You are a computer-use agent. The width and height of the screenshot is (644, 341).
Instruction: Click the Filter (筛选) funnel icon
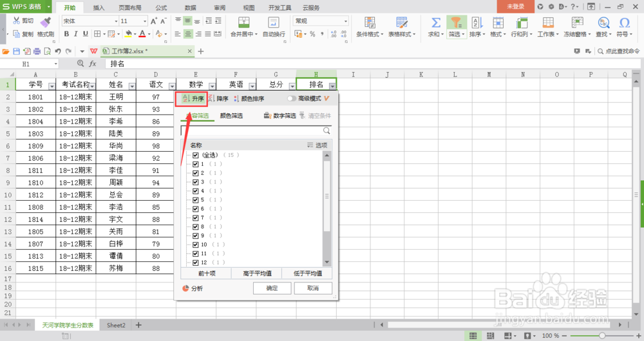(456, 22)
